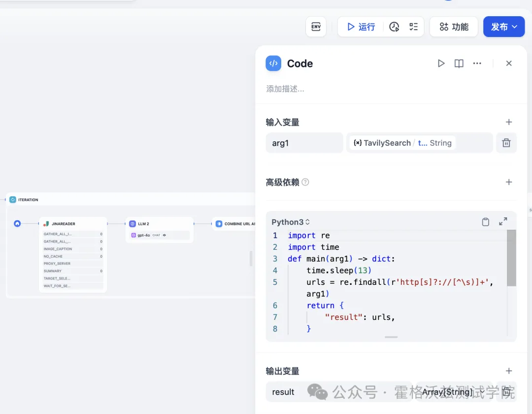Click the COMBINE URL node icon
The image size is (532, 414).
[x=219, y=224]
